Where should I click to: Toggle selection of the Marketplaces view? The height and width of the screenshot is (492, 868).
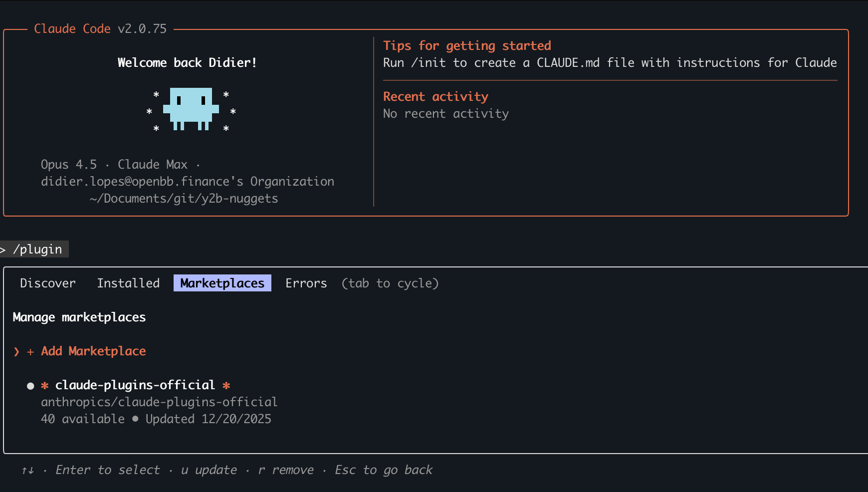222,283
